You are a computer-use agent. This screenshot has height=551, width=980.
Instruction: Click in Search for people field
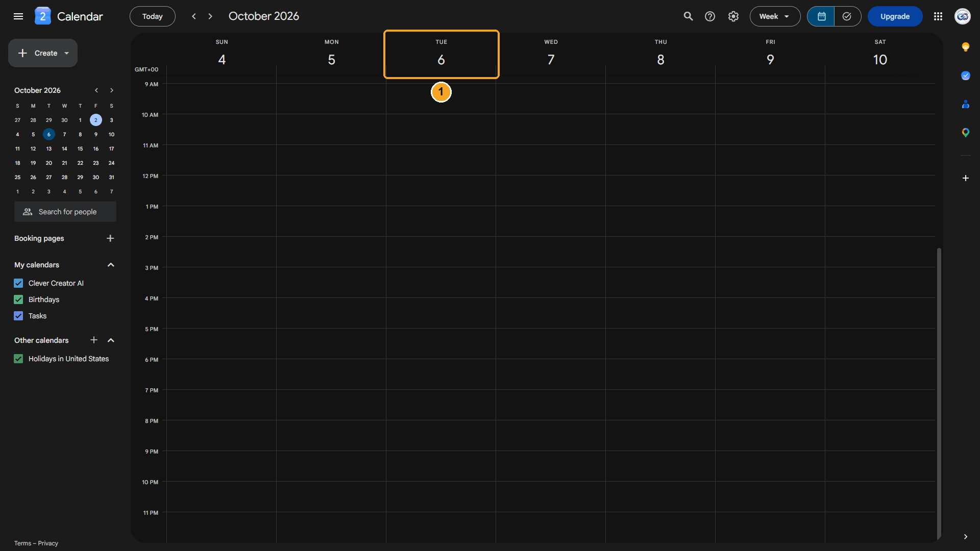[65, 212]
